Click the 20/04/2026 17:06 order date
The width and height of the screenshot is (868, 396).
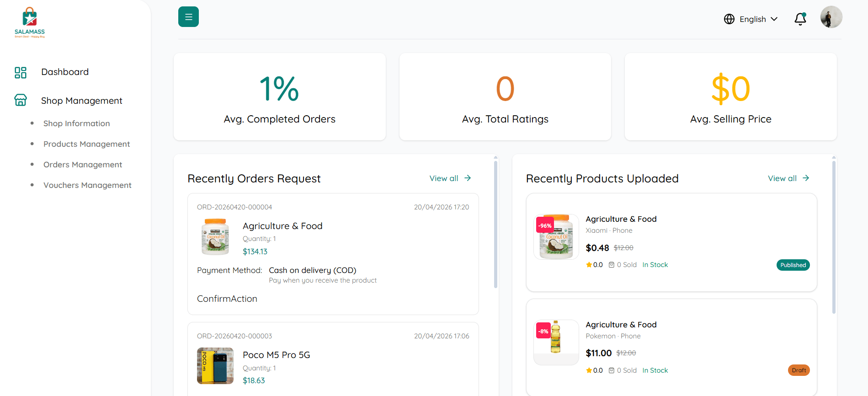442,336
